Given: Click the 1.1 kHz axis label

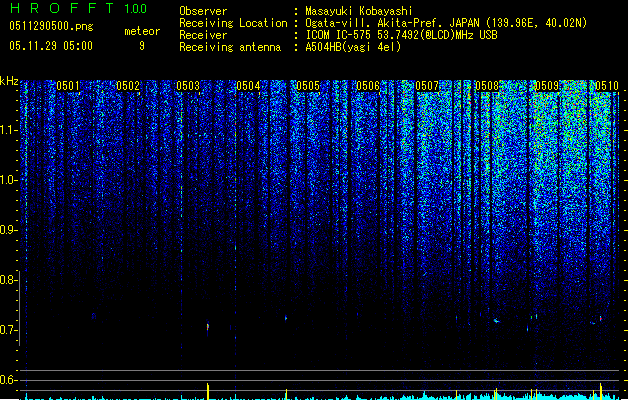Looking at the screenshot, I should [x=8, y=130].
